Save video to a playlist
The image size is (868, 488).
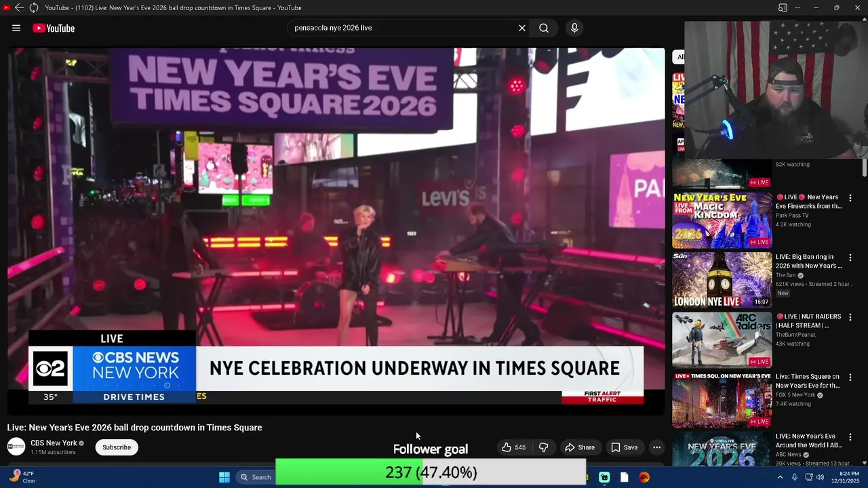click(x=625, y=447)
